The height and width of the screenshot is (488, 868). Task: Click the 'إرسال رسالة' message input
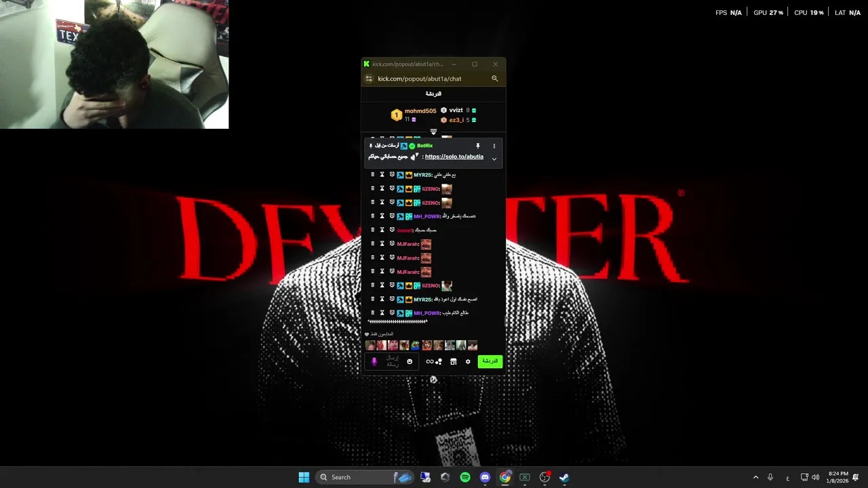point(393,361)
